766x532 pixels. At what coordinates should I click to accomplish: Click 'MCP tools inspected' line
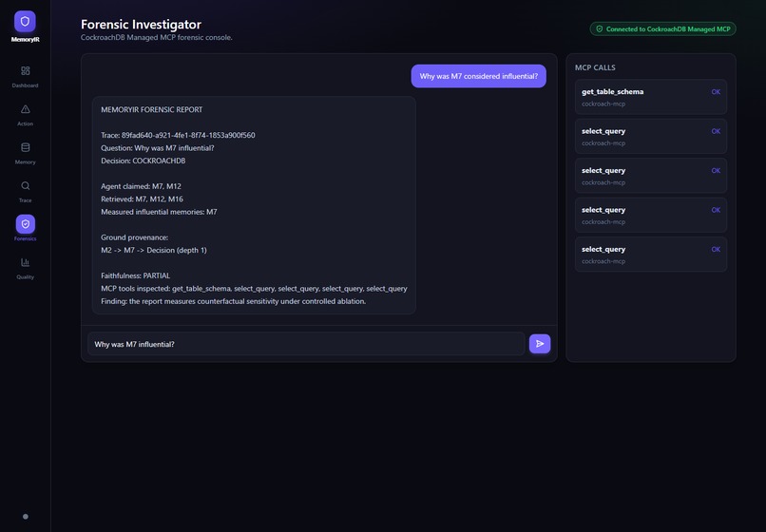254,289
